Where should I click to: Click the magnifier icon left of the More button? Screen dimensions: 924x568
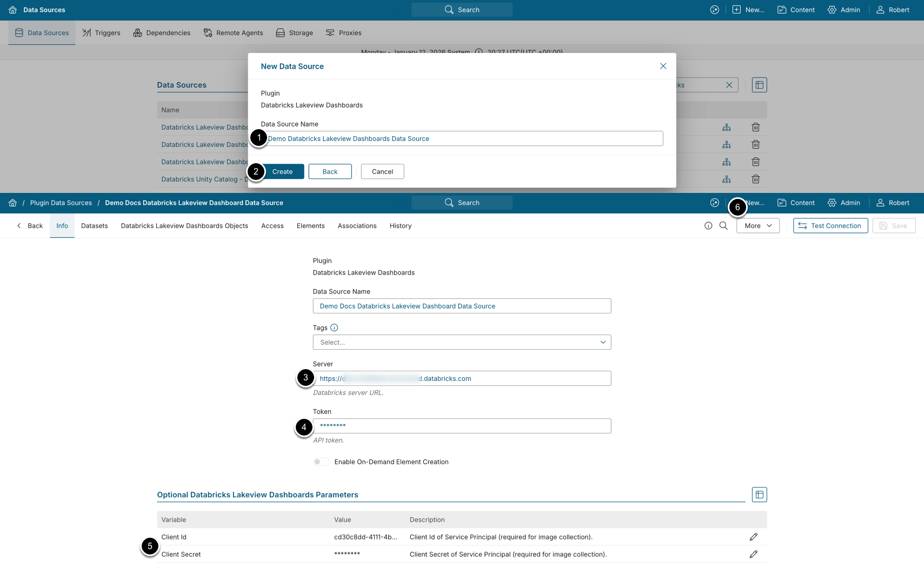tap(723, 226)
